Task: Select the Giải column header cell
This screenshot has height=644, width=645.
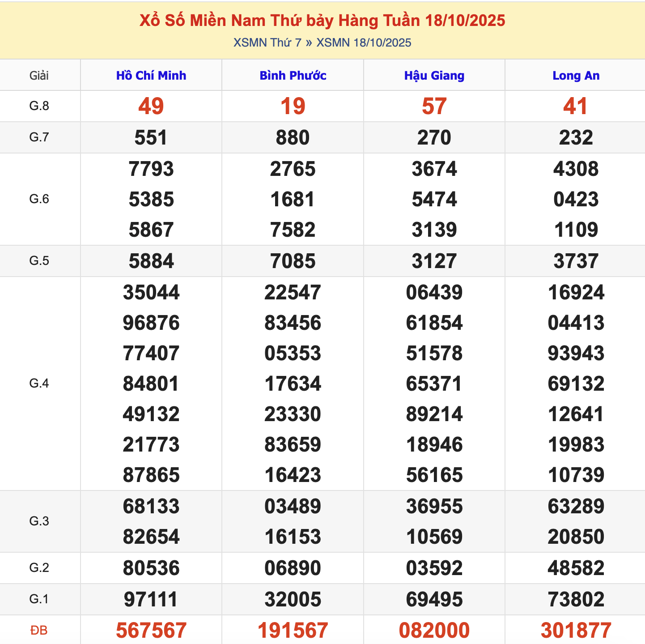Action: click(x=39, y=76)
